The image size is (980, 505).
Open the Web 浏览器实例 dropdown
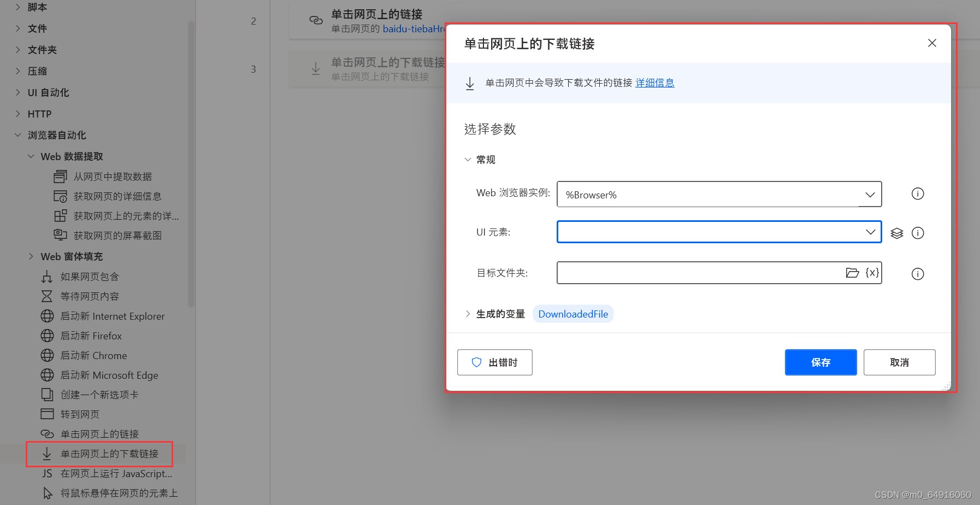[x=869, y=194]
